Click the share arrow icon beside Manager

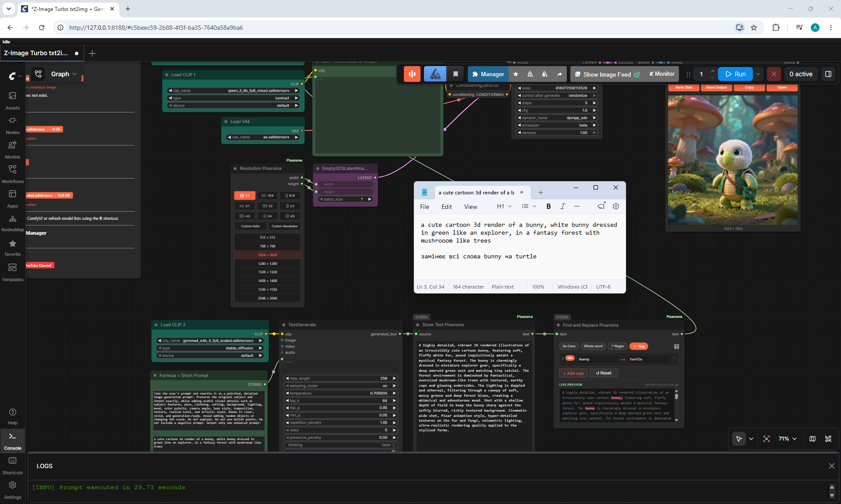pyautogui.click(x=559, y=74)
